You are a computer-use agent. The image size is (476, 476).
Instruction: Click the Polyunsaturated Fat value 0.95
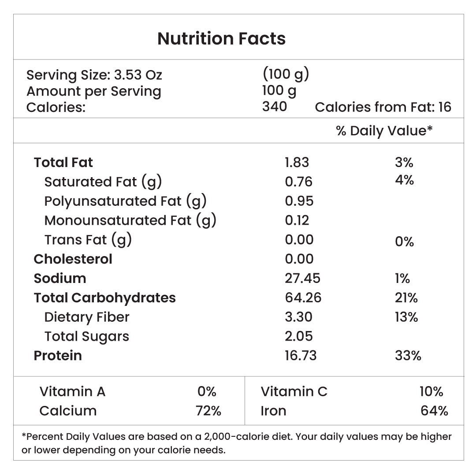(299, 201)
